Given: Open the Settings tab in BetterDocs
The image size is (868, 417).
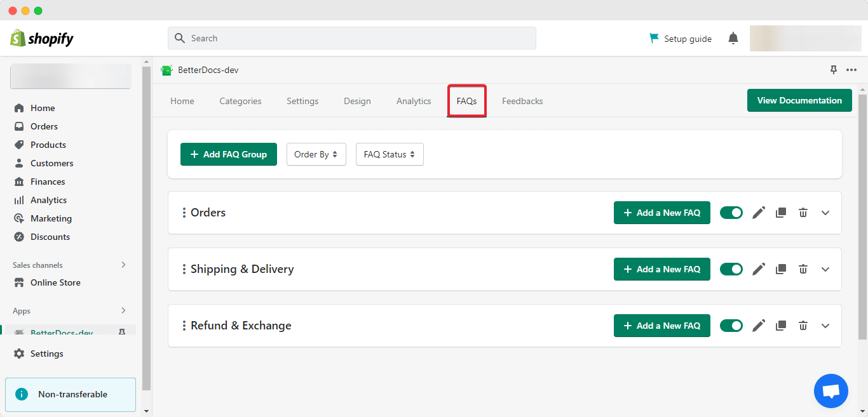Looking at the screenshot, I should coord(302,101).
